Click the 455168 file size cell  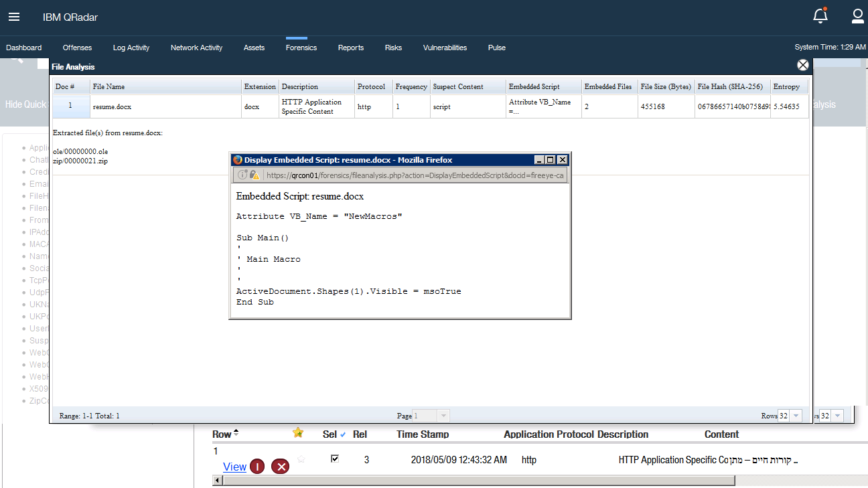[666, 106]
